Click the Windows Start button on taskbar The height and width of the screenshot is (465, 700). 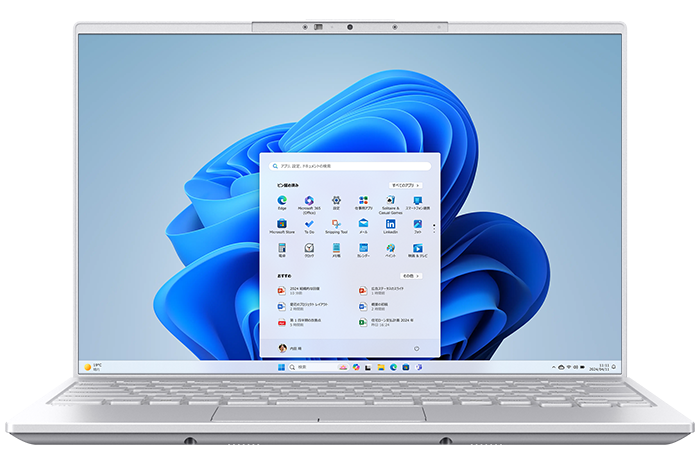click(281, 368)
